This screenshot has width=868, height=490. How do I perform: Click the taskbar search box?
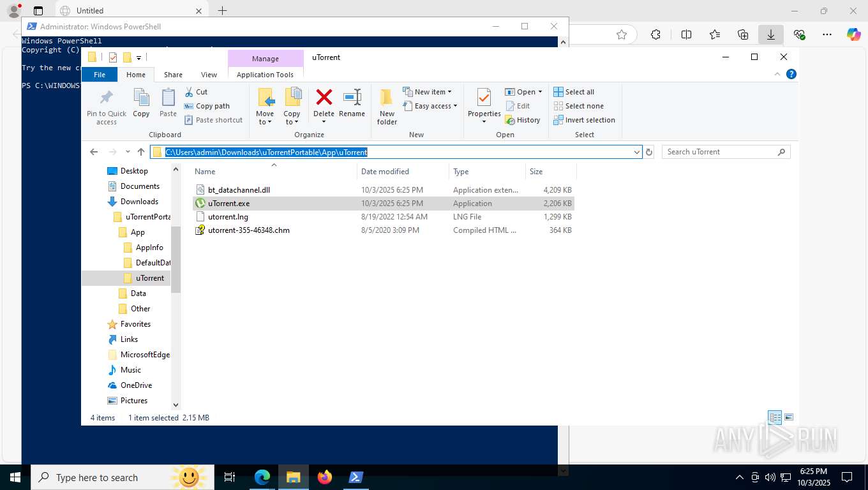(x=123, y=477)
